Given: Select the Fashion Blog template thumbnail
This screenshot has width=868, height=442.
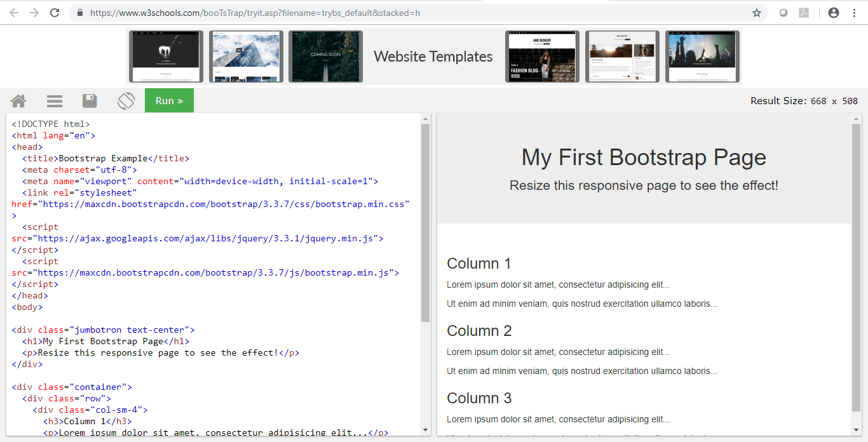Looking at the screenshot, I should pos(542,57).
